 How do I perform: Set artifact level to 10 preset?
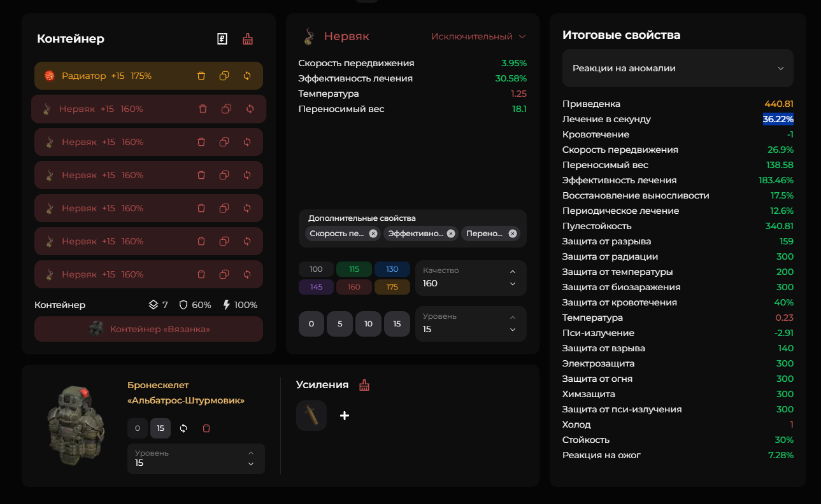(x=368, y=324)
